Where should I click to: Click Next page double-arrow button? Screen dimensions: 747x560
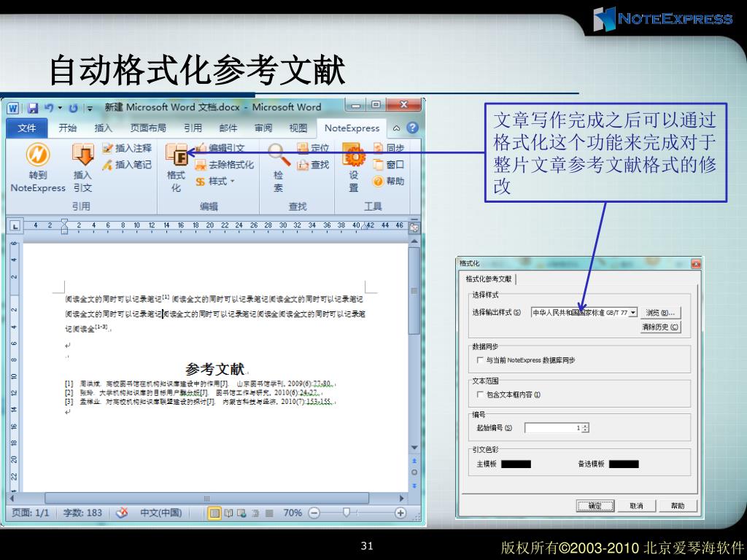[x=414, y=485]
